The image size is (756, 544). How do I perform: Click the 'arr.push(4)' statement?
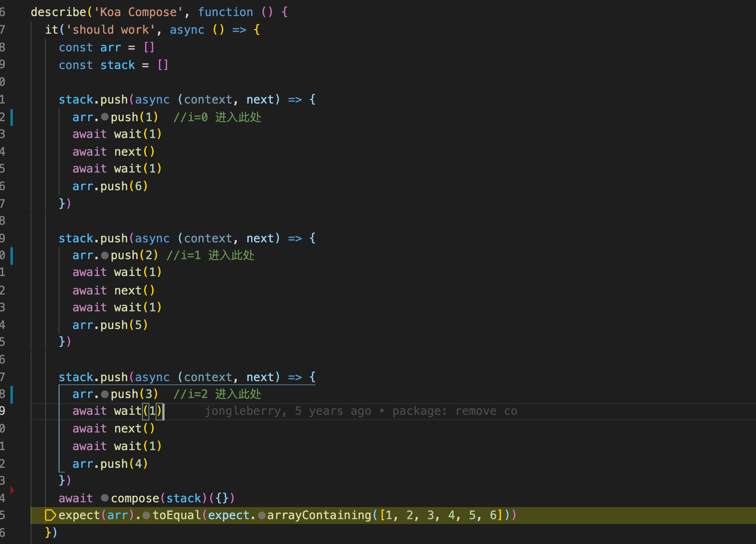pos(110,464)
